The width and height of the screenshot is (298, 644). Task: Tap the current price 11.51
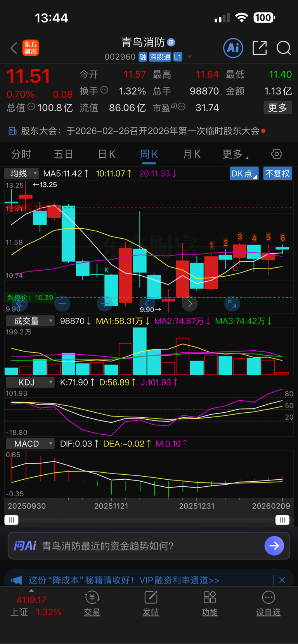pyautogui.click(x=28, y=76)
